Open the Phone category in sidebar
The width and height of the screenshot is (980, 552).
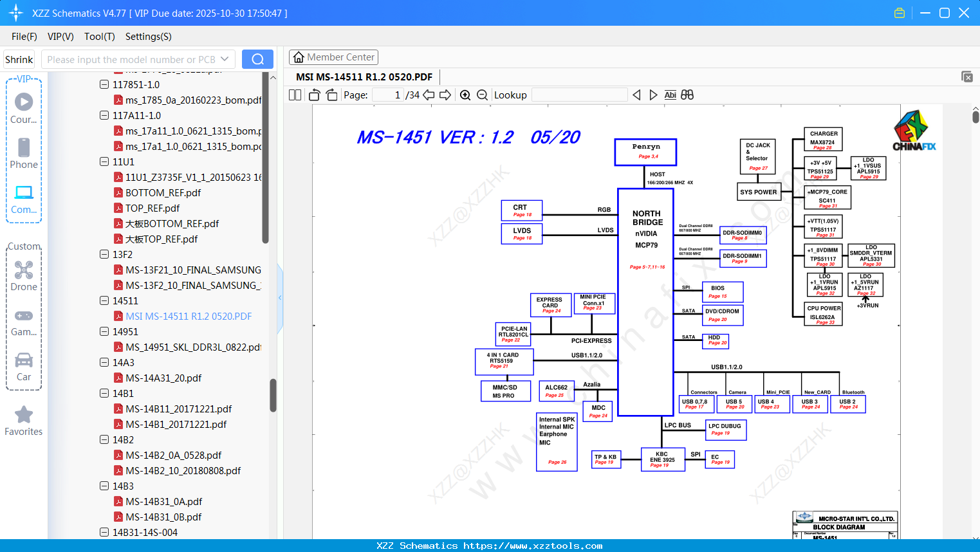point(24,153)
